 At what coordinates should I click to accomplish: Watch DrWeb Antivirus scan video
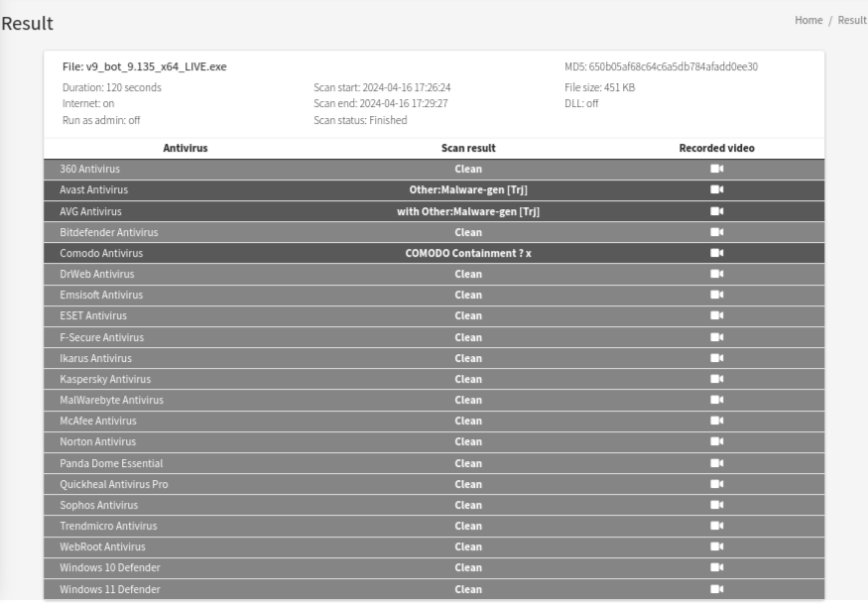coord(717,274)
